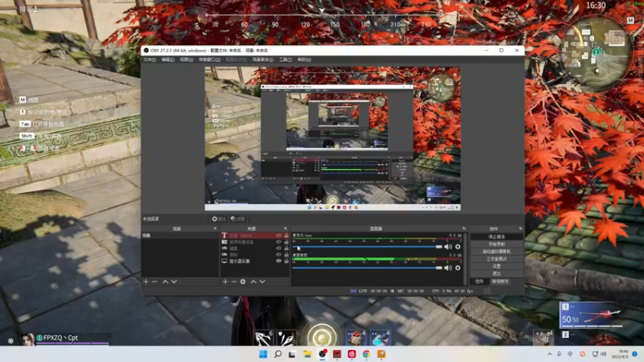
Task: Toggle visibility of 鼠标 source
Action: (279, 254)
